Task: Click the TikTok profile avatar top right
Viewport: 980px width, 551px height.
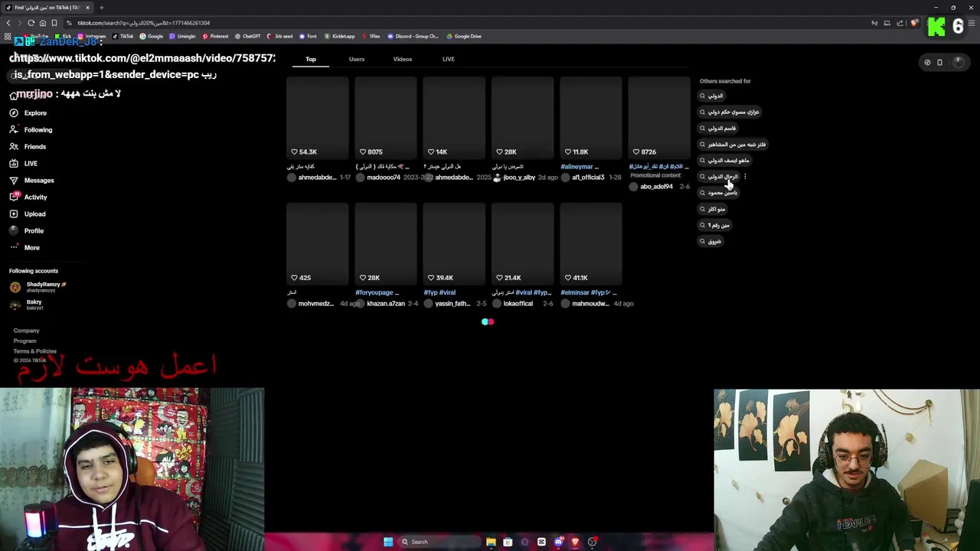Action: 958,62
